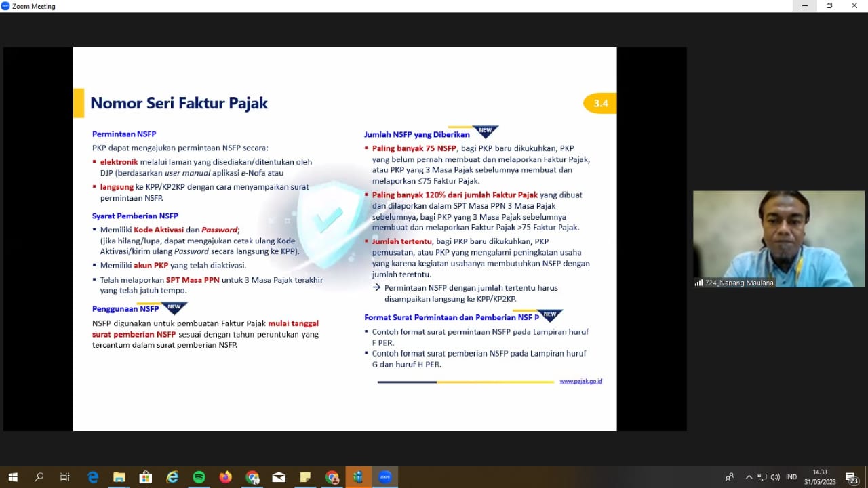Open the Microsoft Store taskbar icon
Viewport: 868px width, 488px height.
pyautogui.click(x=146, y=477)
